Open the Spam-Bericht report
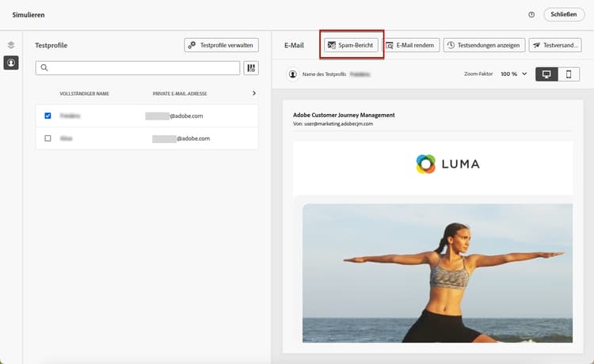The height and width of the screenshot is (364, 594). click(351, 45)
